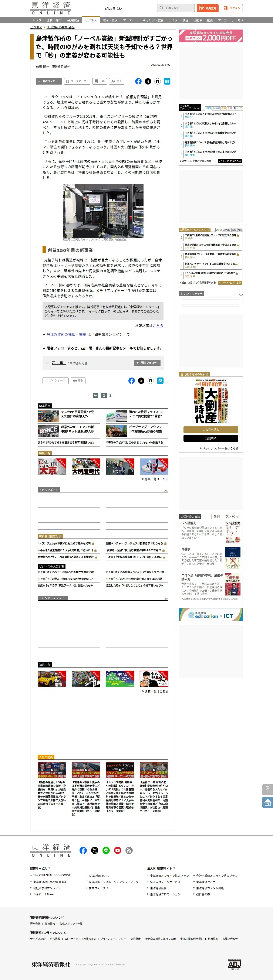This screenshot has width=273, height=980.
Task: Click 定期購読 subscription button
Action: click(211, 438)
